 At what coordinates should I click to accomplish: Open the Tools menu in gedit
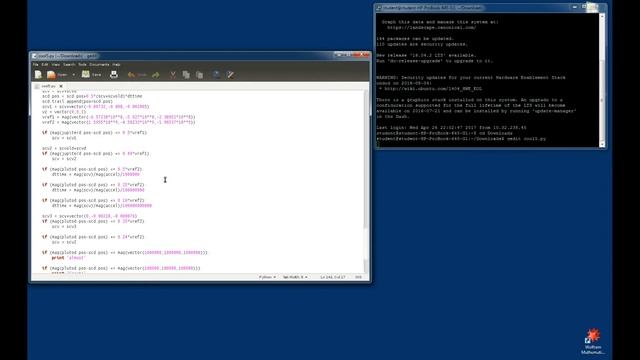tap(82, 64)
